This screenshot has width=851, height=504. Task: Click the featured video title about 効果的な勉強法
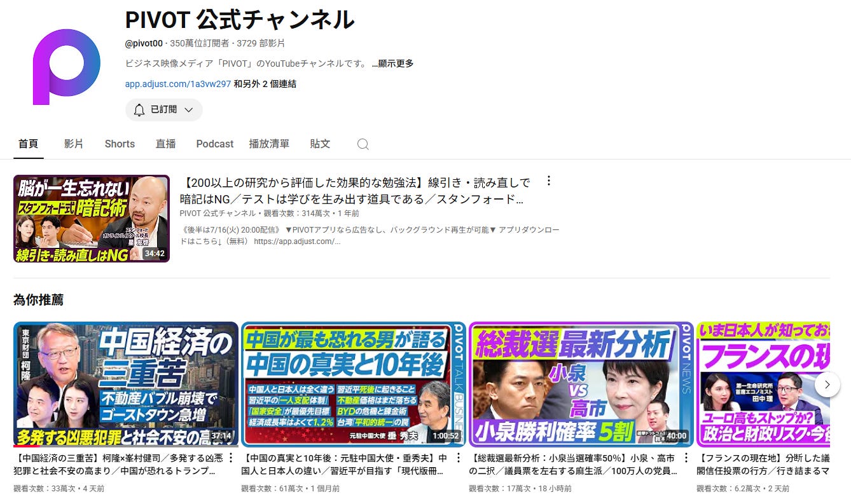[x=355, y=191]
